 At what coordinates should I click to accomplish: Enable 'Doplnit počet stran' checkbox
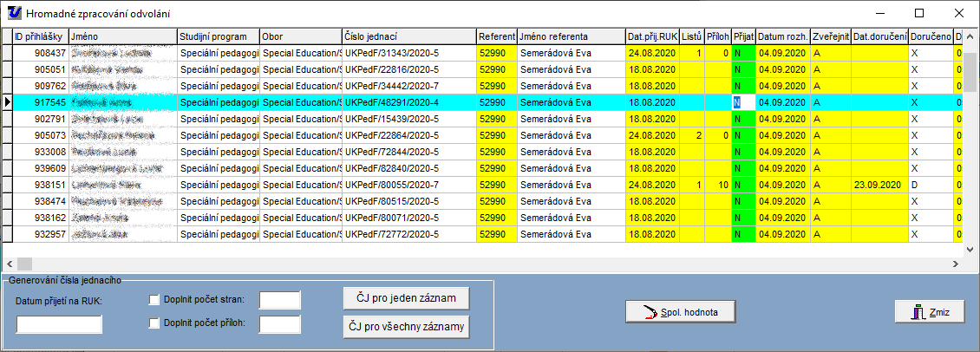click(154, 301)
